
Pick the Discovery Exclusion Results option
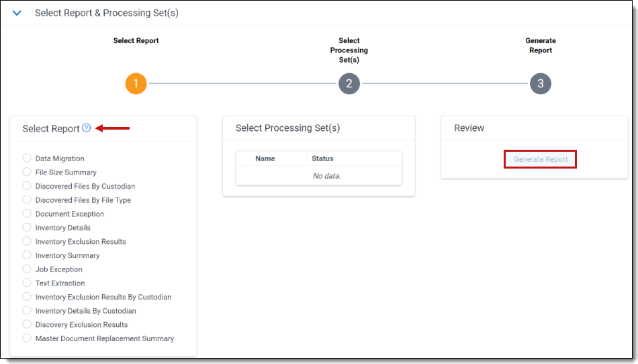(27, 324)
